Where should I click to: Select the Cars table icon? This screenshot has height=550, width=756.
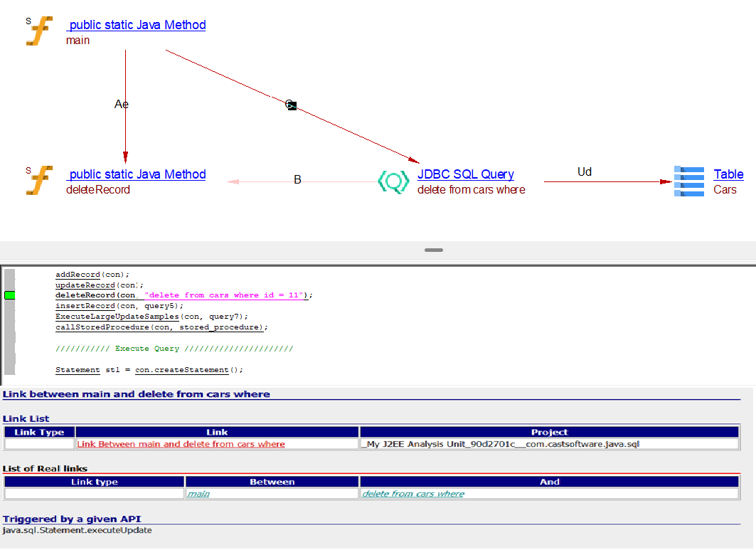click(688, 181)
